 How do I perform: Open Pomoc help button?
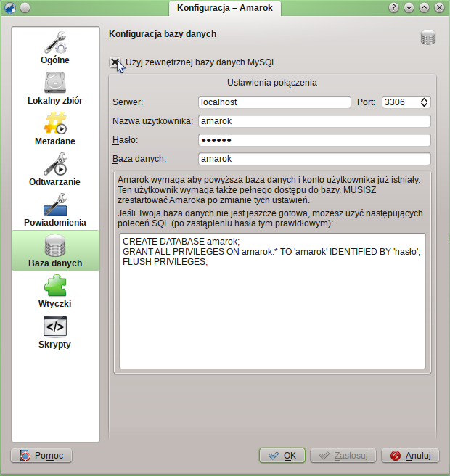coord(41,456)
